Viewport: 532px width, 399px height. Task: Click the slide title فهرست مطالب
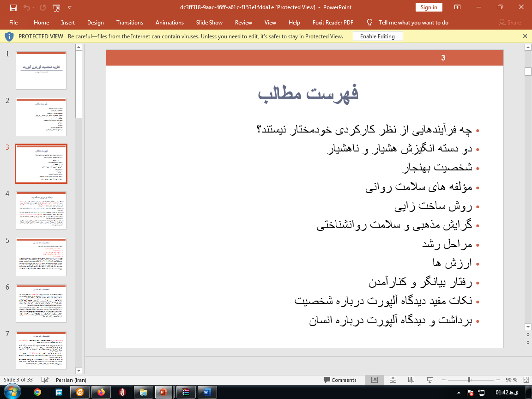(308, 93)
